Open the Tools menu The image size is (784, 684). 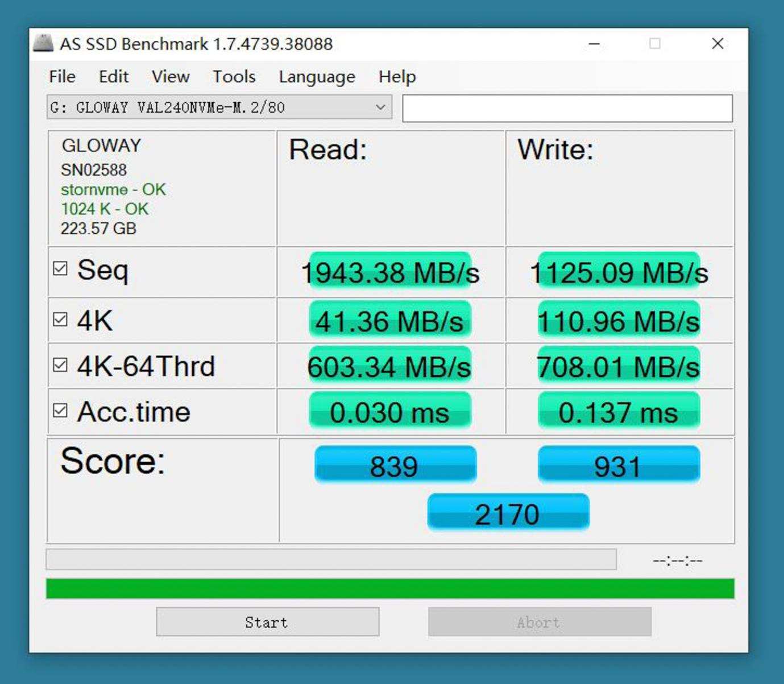click(x=234, y=76)
